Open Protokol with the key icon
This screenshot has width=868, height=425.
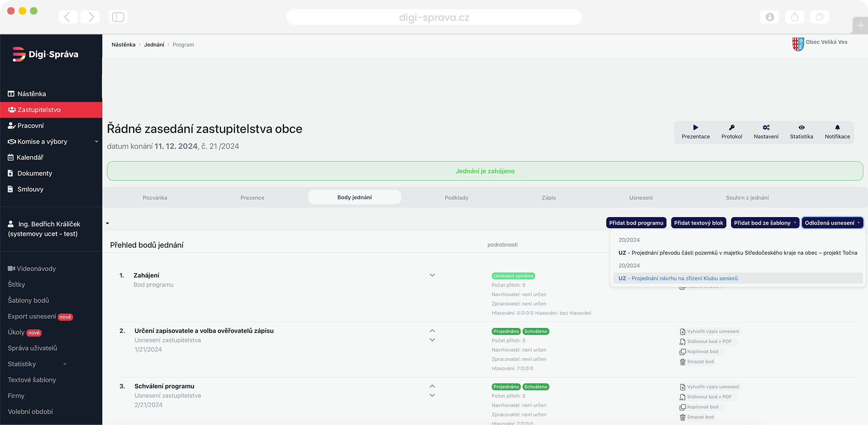pyautogui.click(x=731, y=128)
